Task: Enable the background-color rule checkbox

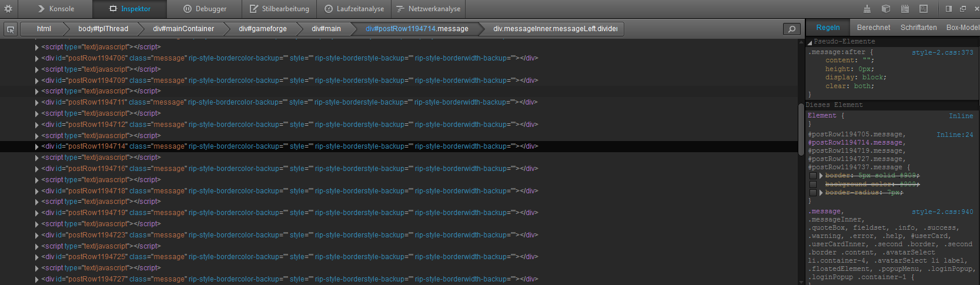Action: pyautogui.click(x=813, y=184)
